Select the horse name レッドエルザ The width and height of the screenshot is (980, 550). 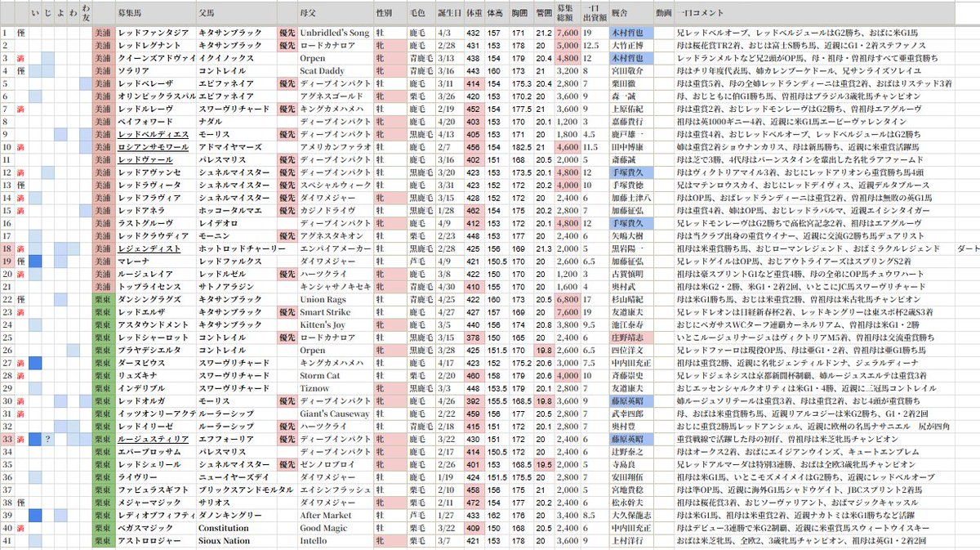(x=143, y=312)
